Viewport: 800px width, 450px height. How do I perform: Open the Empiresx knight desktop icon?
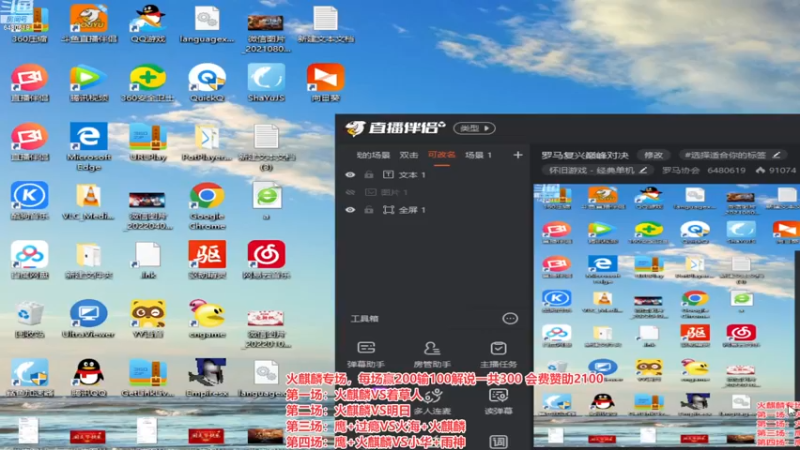pyautogui.click(x=207, y=379)
